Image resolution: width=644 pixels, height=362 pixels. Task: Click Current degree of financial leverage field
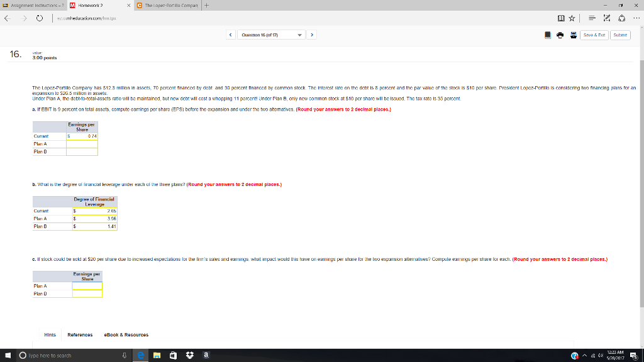(x=95, y=211)
